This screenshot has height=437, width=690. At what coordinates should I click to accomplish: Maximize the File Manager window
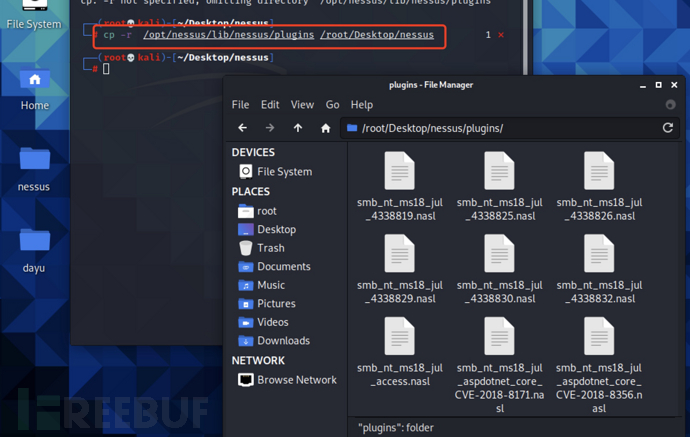click(x=658, y=85)
